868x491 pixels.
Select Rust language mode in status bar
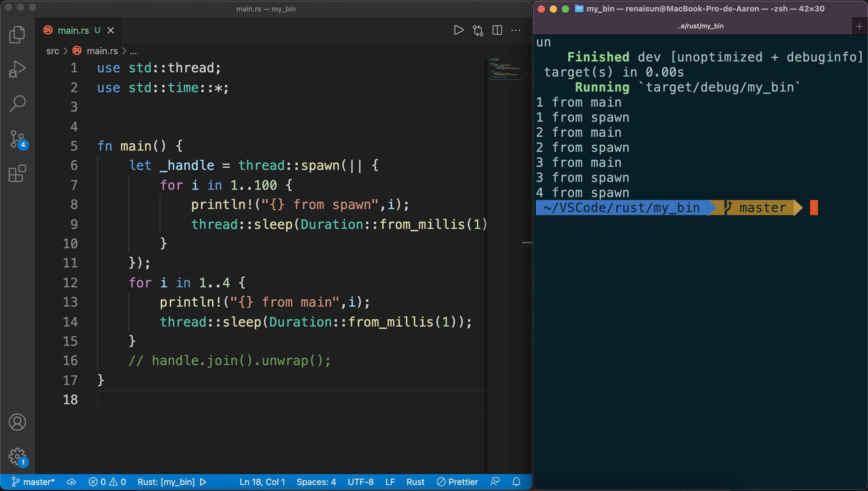(415, 482)
